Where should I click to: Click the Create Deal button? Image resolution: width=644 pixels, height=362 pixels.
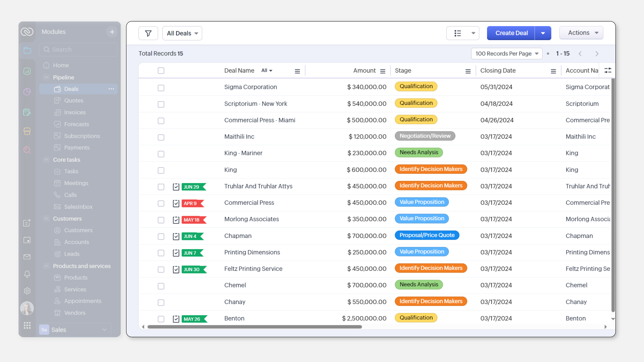[511, 33]
